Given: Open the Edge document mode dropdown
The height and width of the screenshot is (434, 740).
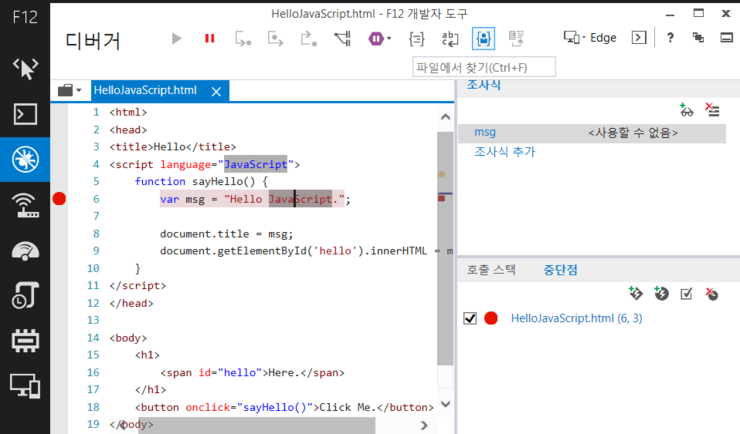Looking at the screenshot, I should tap(590, 38).
